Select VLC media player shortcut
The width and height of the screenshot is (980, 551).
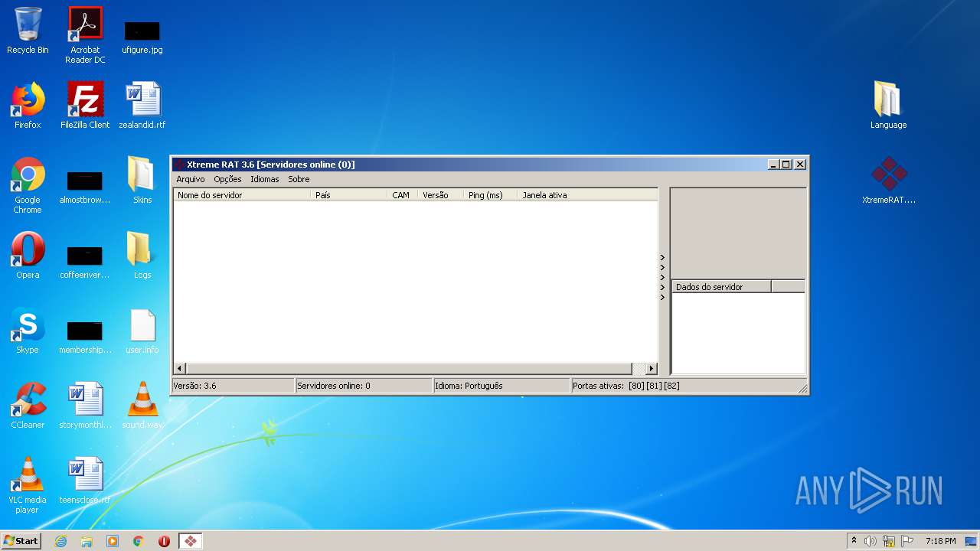(x=28, y=485)
